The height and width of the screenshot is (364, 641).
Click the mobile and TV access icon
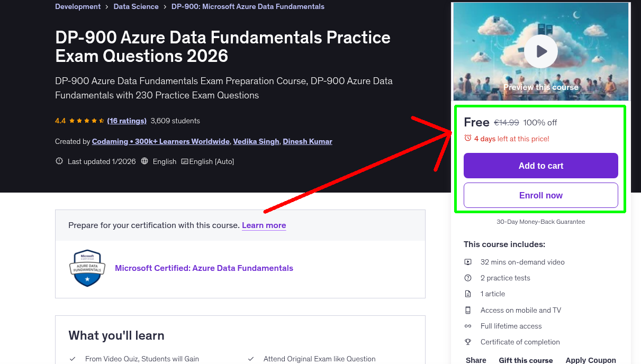coord(468,310)
